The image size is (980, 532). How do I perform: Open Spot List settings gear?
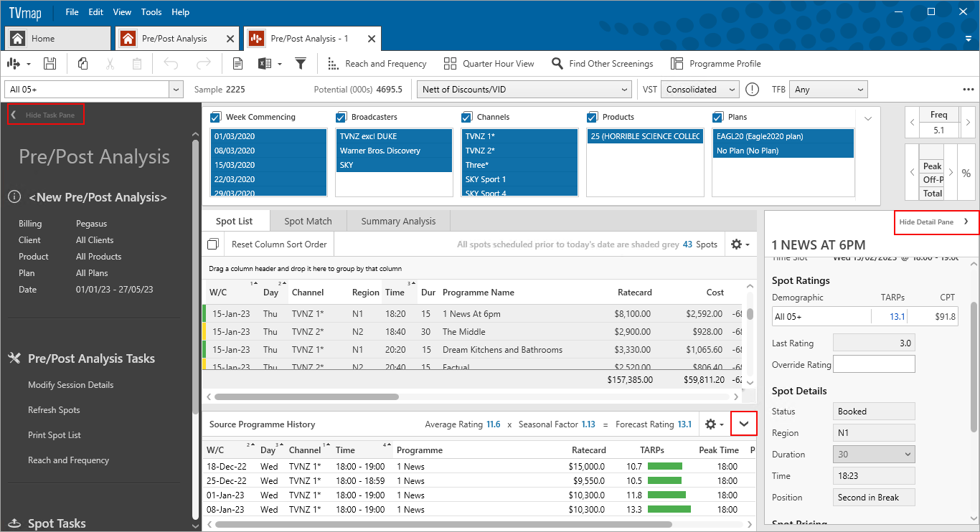coord(740,244)
